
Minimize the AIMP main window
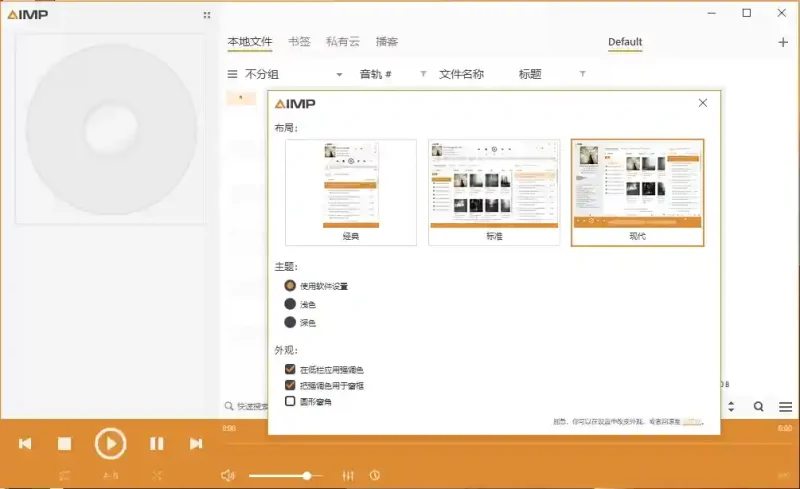point(712,13)
